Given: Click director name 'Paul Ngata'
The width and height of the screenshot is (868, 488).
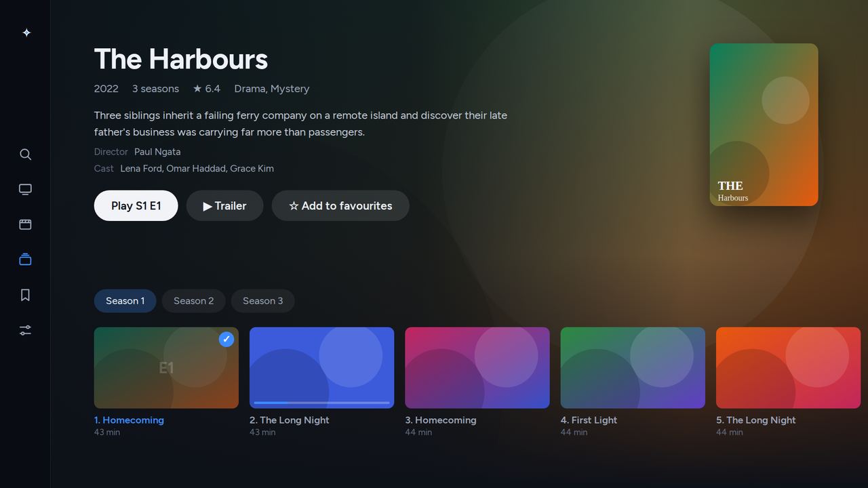Looking at the screenshot, I should 157,152.
